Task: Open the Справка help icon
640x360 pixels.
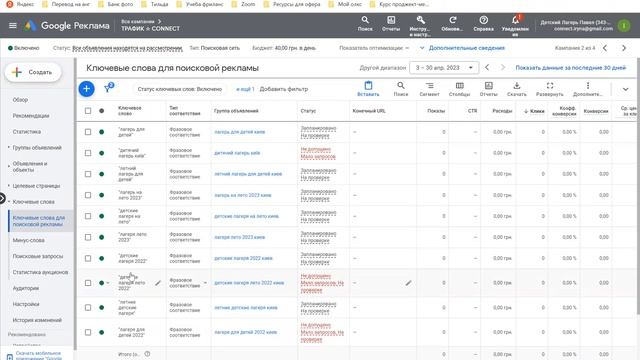Action: click(x=483, y=23)
